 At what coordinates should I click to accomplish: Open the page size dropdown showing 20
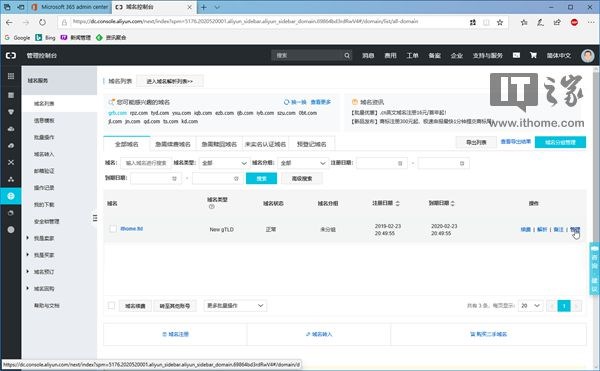coord(531,306)
